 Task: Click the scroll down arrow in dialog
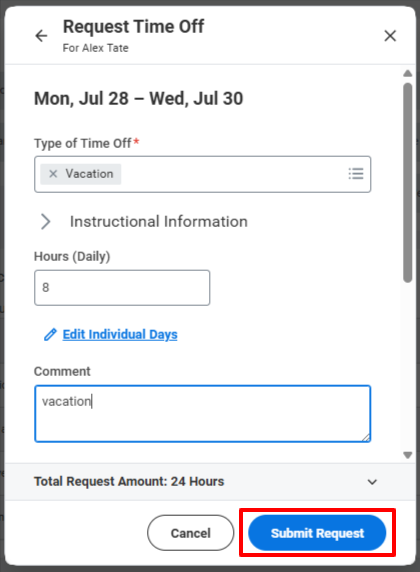click(408, 455)
